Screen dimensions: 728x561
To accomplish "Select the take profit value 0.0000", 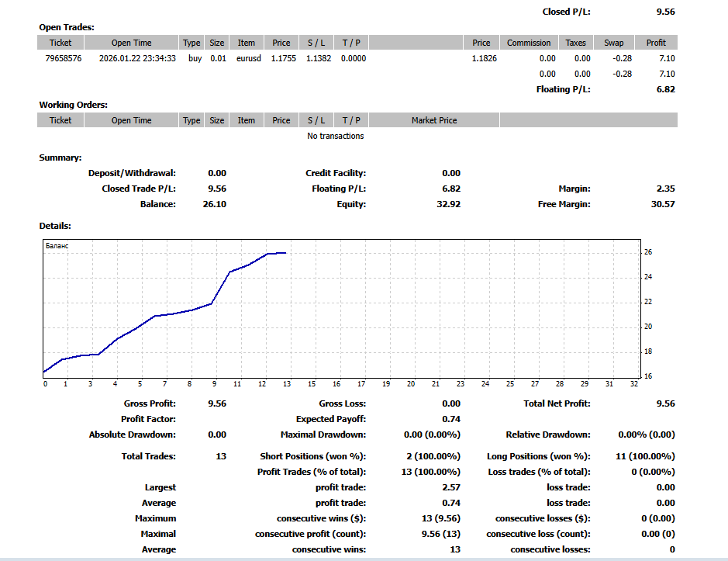I will click(x=354, y=58).
